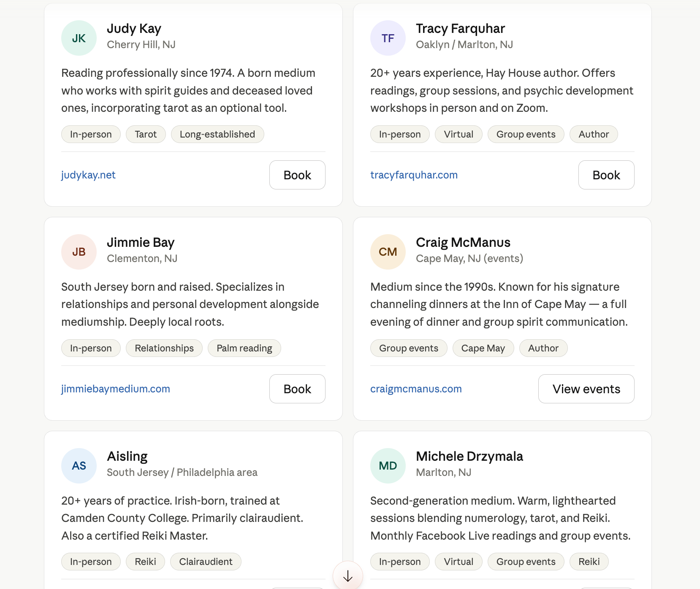Click Michele Drzymala's MD avatar

(388, 466)
